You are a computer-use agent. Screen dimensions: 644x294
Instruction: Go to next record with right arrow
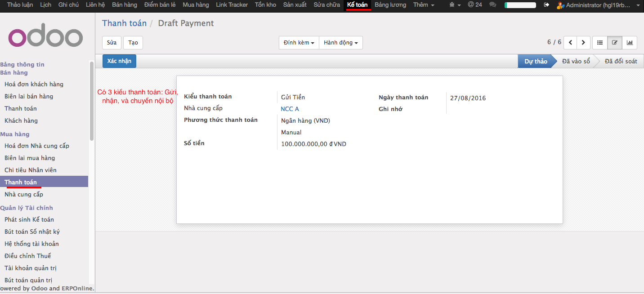(584, 42)
